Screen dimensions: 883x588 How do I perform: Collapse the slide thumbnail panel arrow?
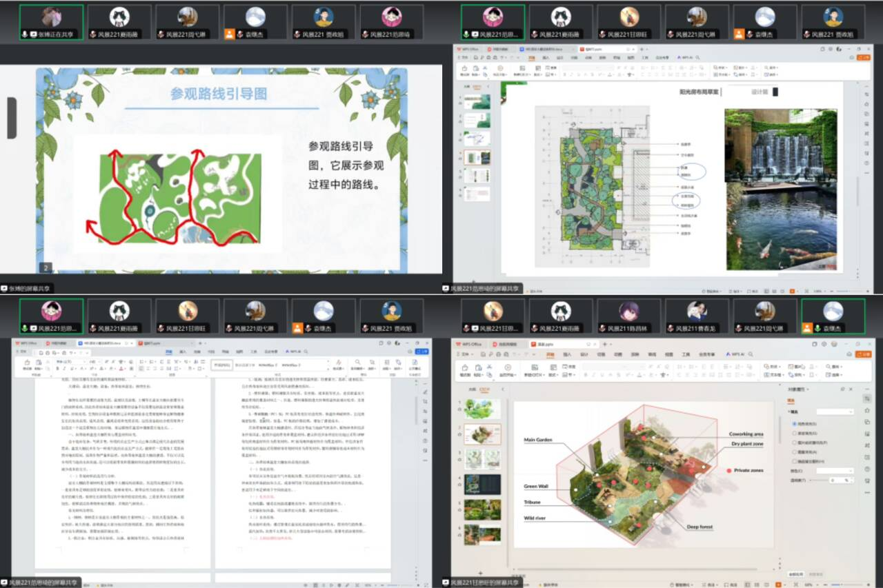coord(503,389)
